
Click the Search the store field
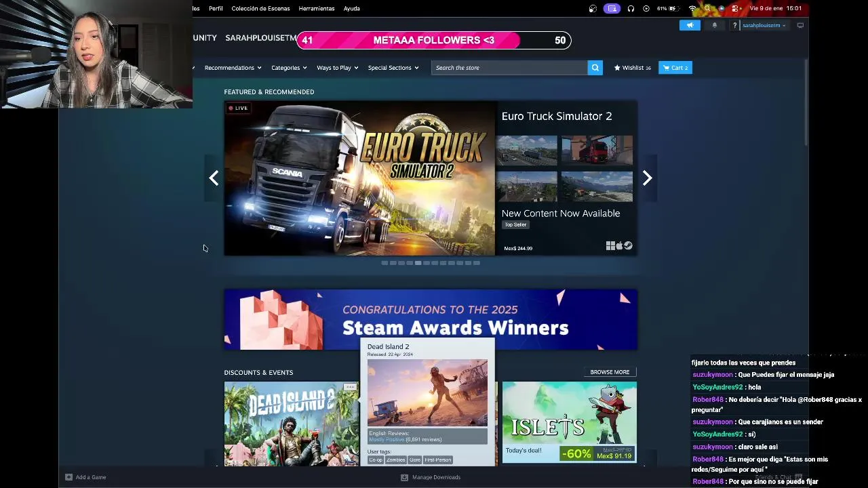pyautogui.click(x=509, y=68)
